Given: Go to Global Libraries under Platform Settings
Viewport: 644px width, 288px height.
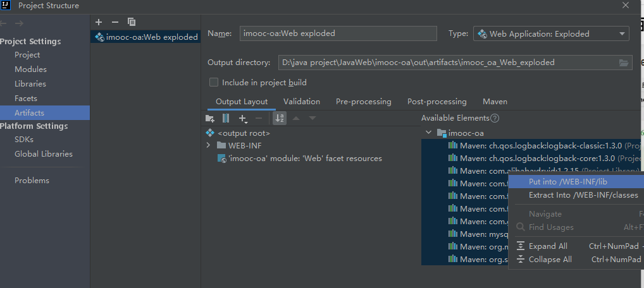Looking at the screenshot, I should tap(44, 153).
